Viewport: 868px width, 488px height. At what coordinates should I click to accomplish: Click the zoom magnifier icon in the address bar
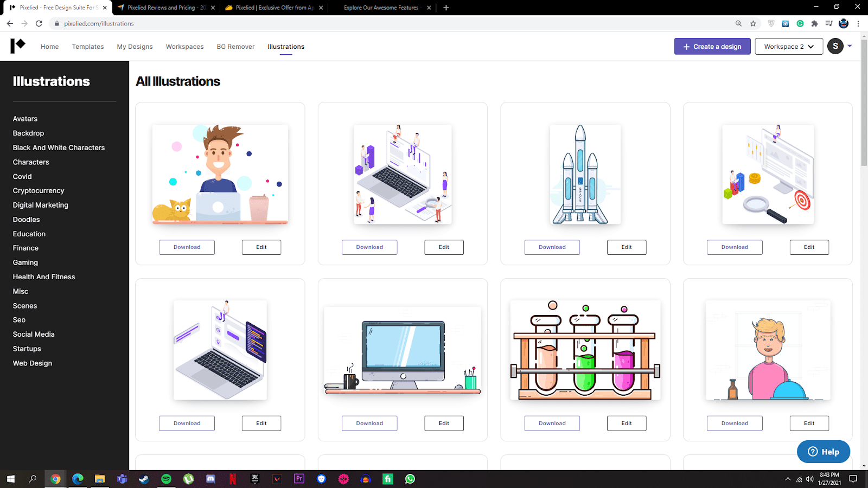coord(738,23)
